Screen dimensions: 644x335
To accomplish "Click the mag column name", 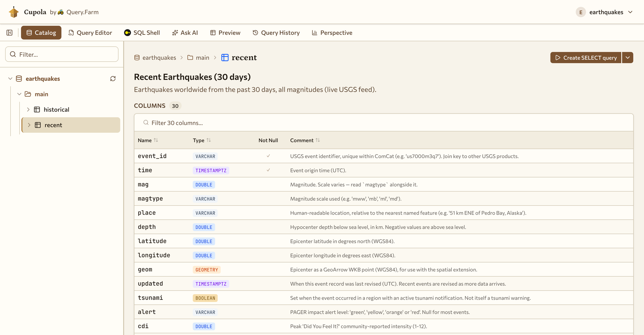I will pyautogui.click(x=143, y=185).
